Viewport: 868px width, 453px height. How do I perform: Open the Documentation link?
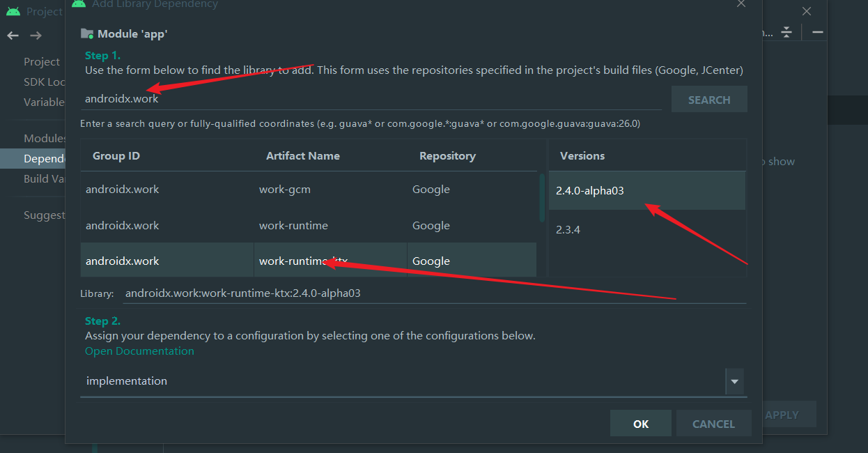point(139,351)
